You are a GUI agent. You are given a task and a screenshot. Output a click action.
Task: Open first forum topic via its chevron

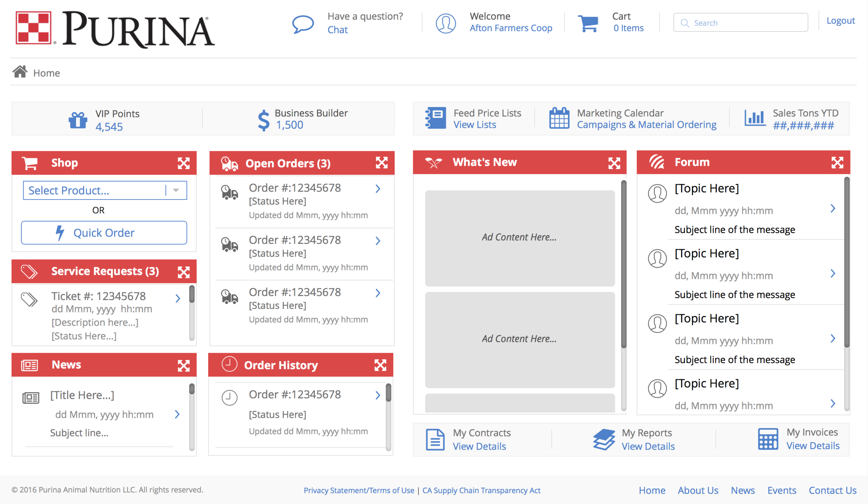point(833,208)
